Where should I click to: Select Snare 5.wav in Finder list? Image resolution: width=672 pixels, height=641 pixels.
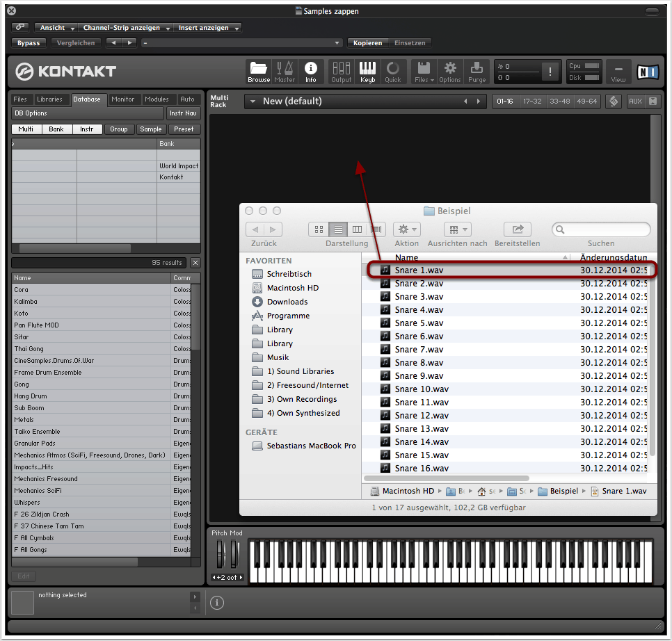click(x=419, y=323)
